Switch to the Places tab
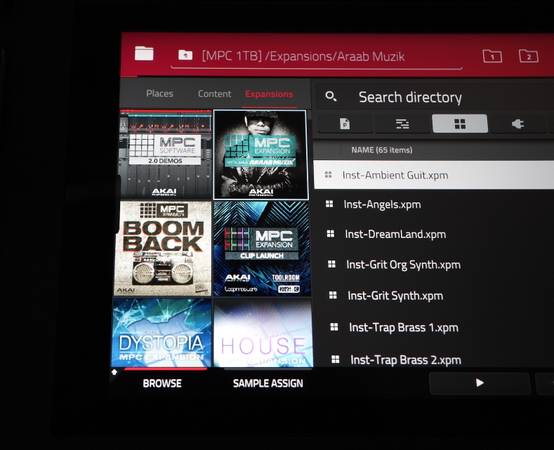The image size is (554, 450). click(x=160, y=94)
